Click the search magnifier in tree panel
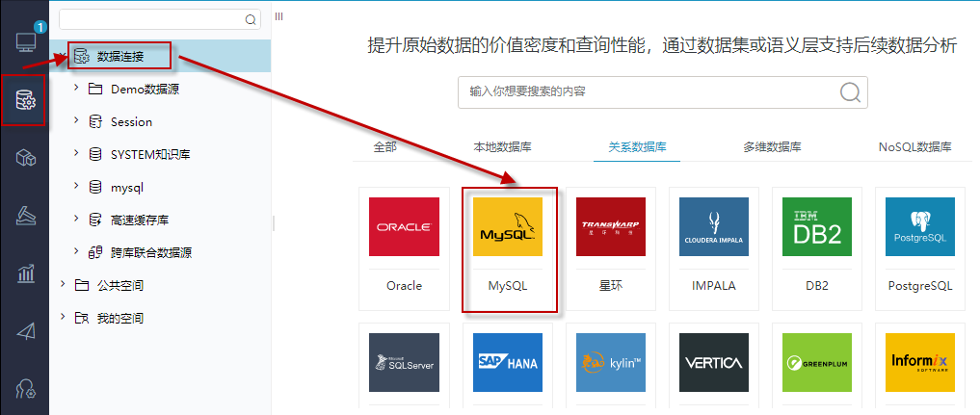980x415 pixels. pyautogui.click(x=251, y=20)
